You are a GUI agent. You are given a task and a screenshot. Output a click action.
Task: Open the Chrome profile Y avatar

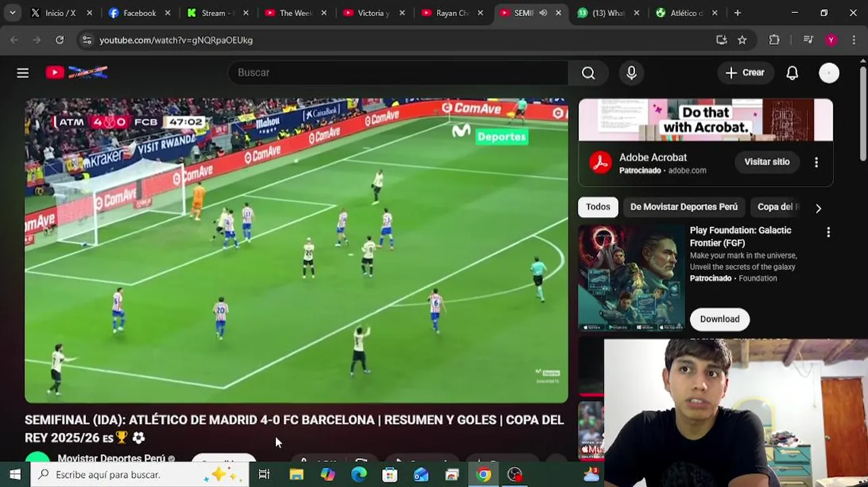coord(831,40)
